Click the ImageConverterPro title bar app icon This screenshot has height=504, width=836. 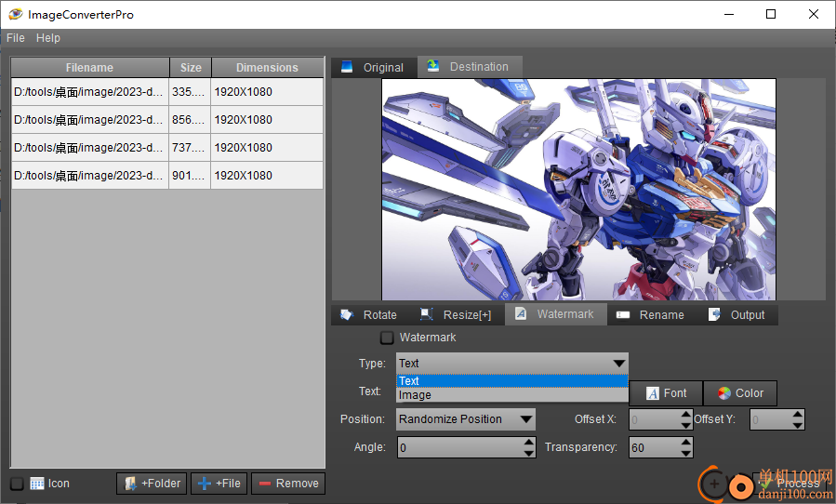point(16,14)
